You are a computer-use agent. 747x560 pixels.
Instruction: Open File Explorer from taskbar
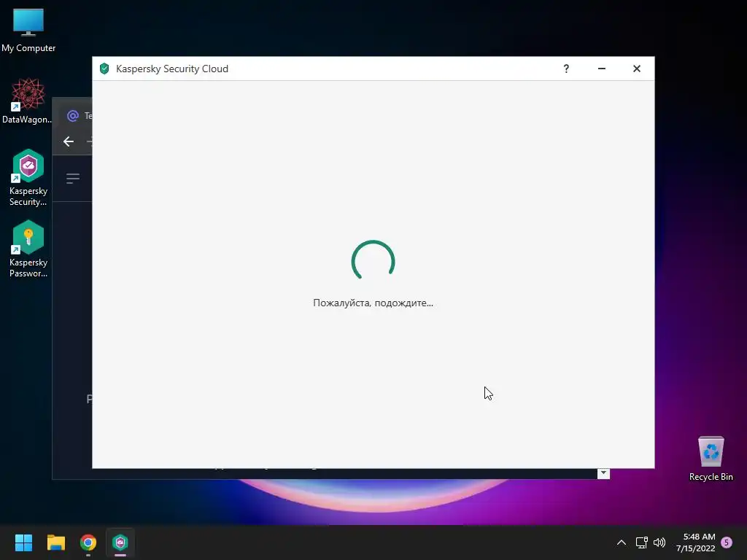pos(55,542)
